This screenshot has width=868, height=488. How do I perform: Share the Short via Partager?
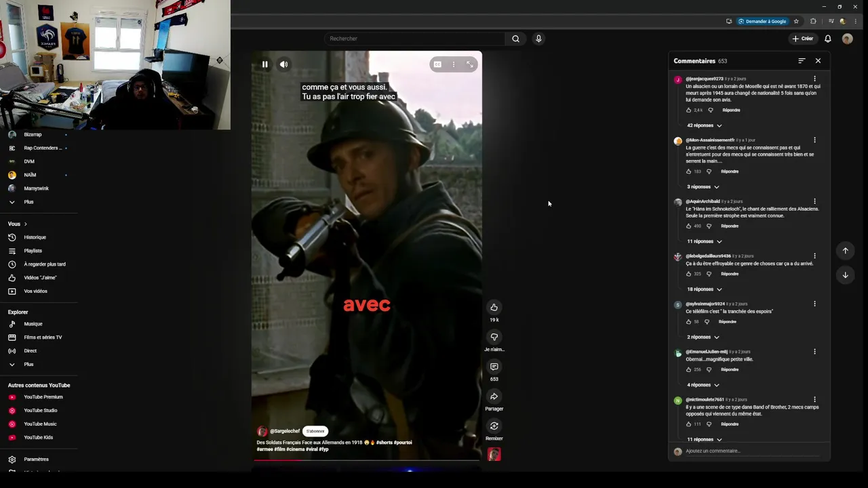(x=494, y=396)
